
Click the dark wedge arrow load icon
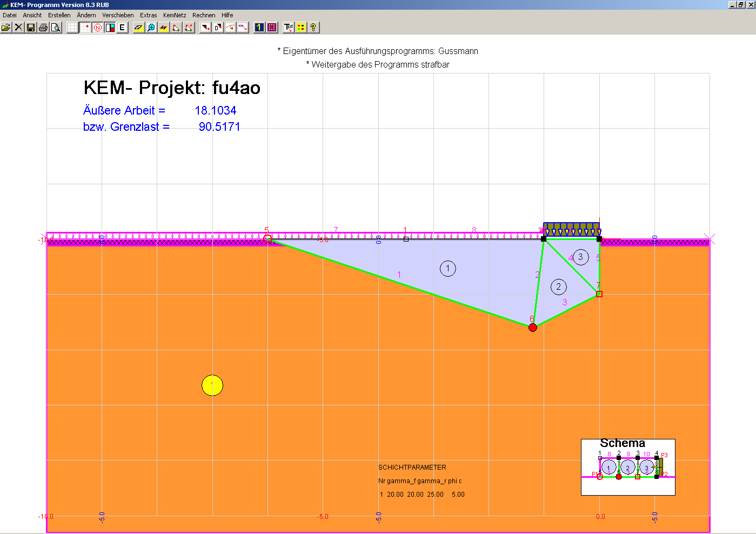click(205, 27)
